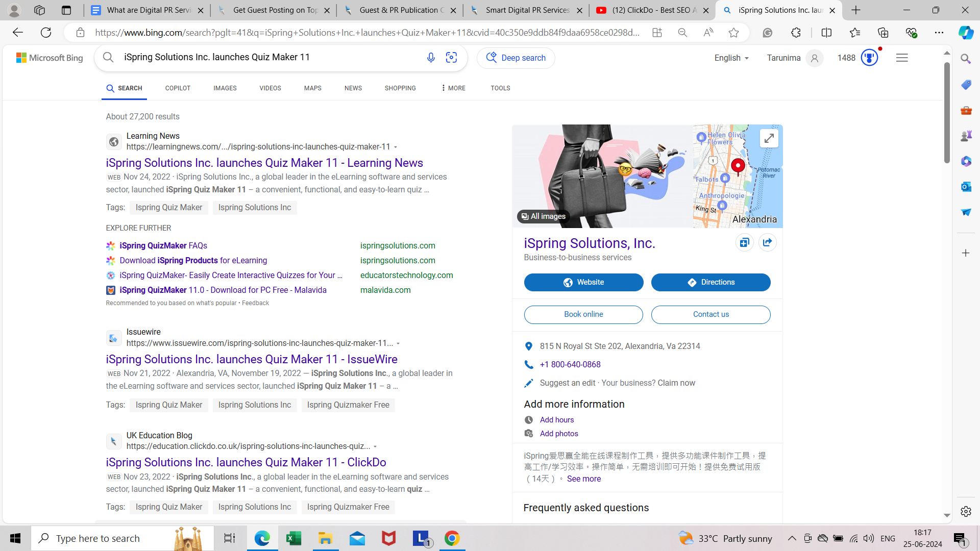Open voice search microphone in Bing

coord(431,58)
